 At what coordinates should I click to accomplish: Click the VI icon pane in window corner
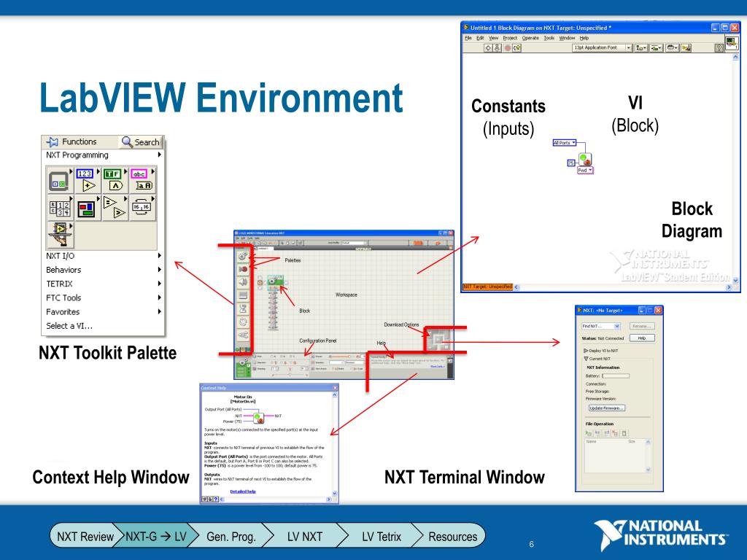click(x=731, y=42)
